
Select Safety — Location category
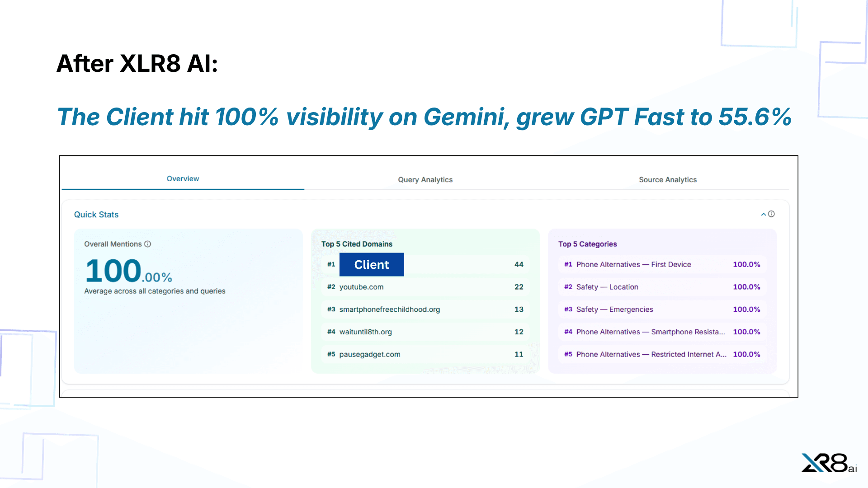pyautogui.click(x=662, y=287)
